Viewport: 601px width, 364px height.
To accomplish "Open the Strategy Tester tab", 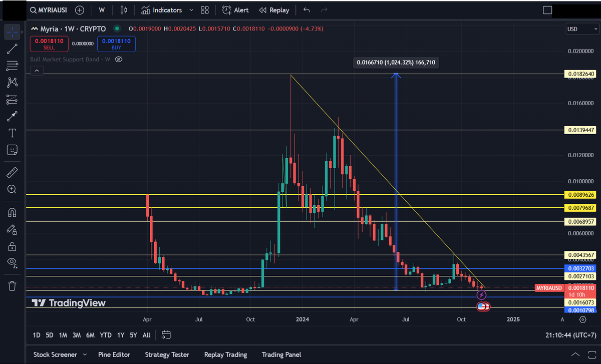I will pyautogui.click(x=167, y=354).
